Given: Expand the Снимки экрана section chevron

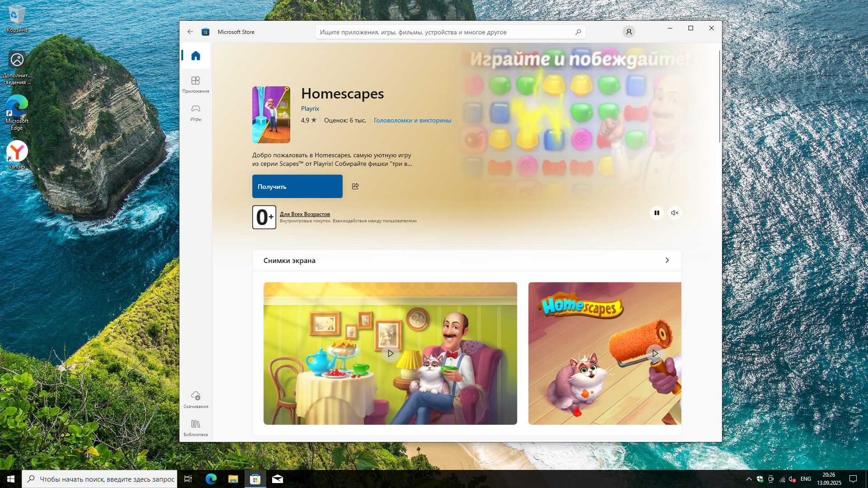Looking at the screenshot, I should click(667, 260).
